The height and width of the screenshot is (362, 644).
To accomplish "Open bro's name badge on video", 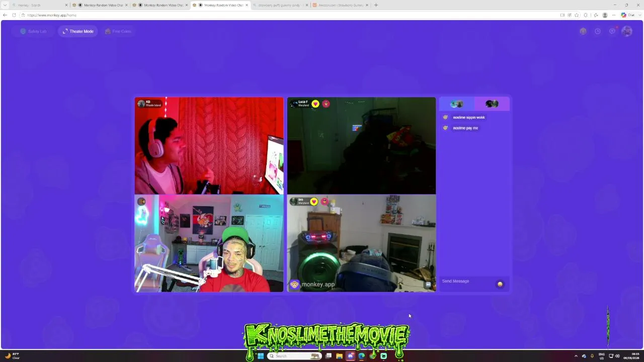I will click(299, 202).
